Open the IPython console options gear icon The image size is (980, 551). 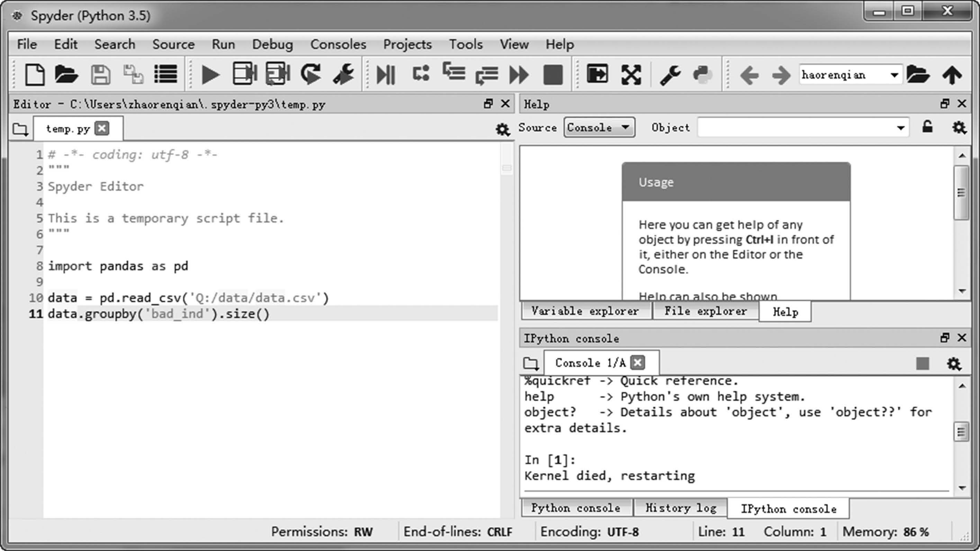[x=954, y=364]
